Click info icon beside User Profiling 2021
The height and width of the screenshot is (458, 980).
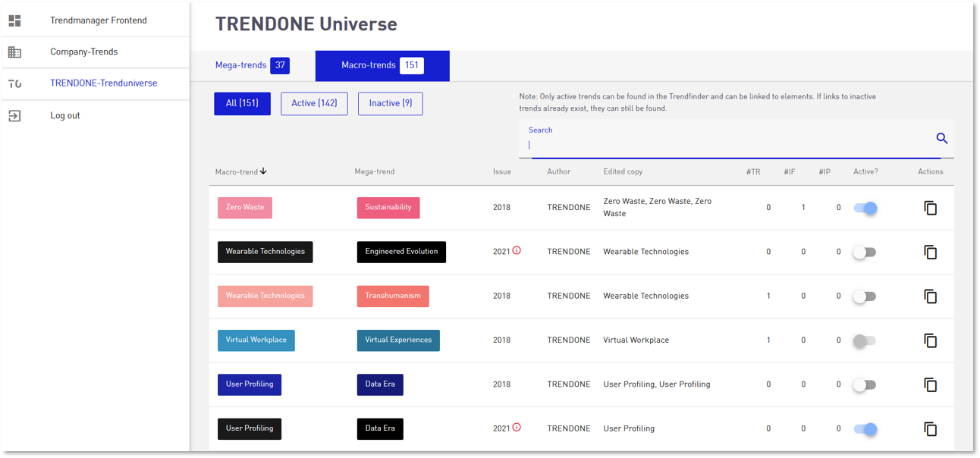click(517, 428)
